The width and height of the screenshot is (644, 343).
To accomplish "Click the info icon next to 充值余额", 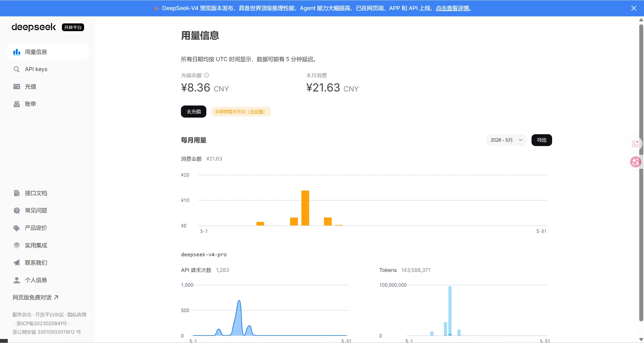I will point(207,75).
